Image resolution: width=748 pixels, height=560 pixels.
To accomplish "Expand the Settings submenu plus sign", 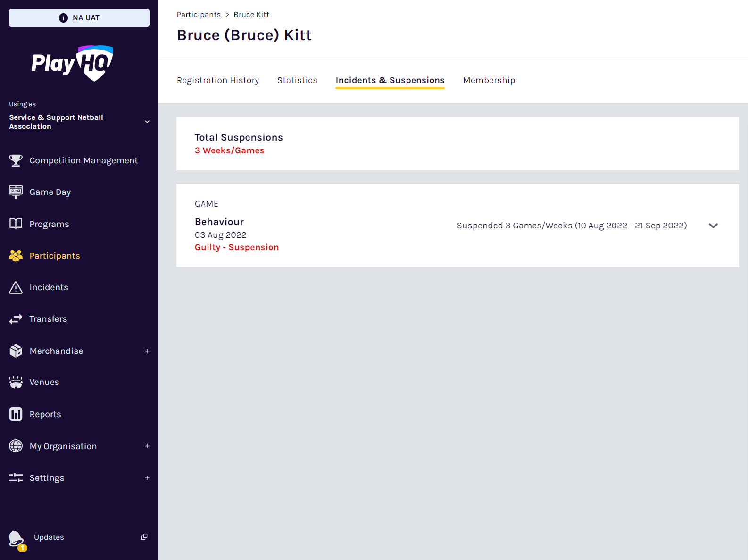I will [147, 478].
